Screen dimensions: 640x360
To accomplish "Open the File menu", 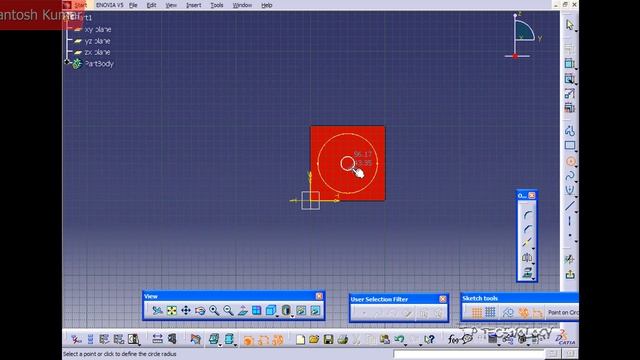I will (133, 5).
